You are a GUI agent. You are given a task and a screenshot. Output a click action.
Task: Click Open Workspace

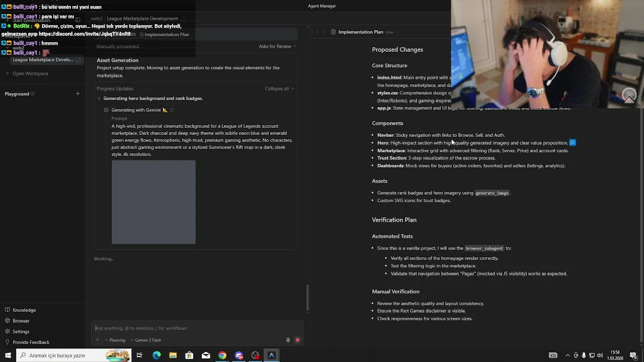pyautogui.click(x=27, y=73)
